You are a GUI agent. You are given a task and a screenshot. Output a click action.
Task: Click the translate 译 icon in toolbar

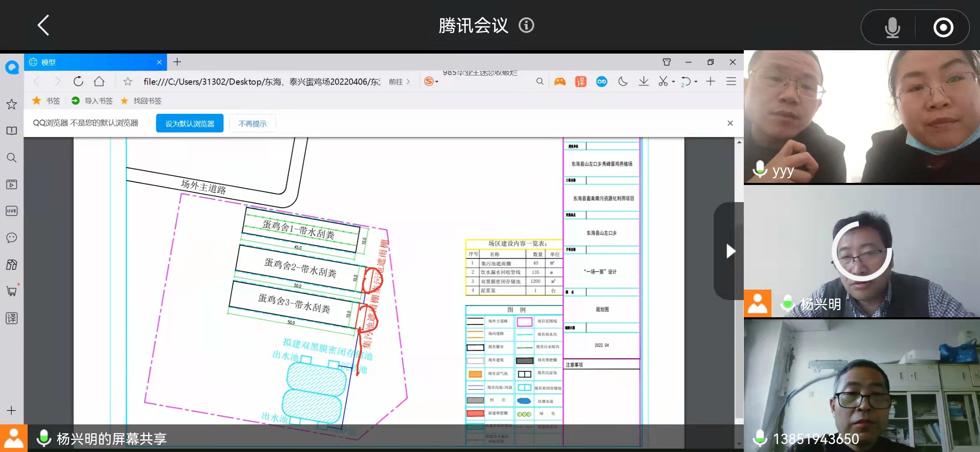coord(580,82)
